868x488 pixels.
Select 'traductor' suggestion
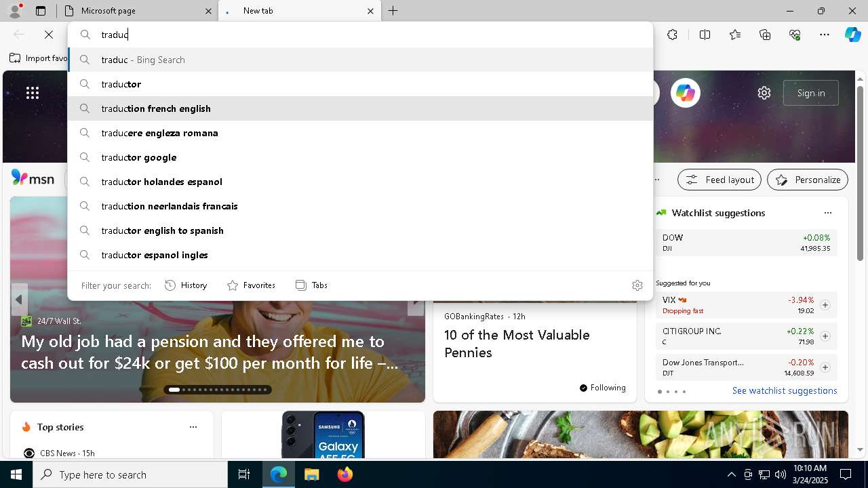[360, 84]
